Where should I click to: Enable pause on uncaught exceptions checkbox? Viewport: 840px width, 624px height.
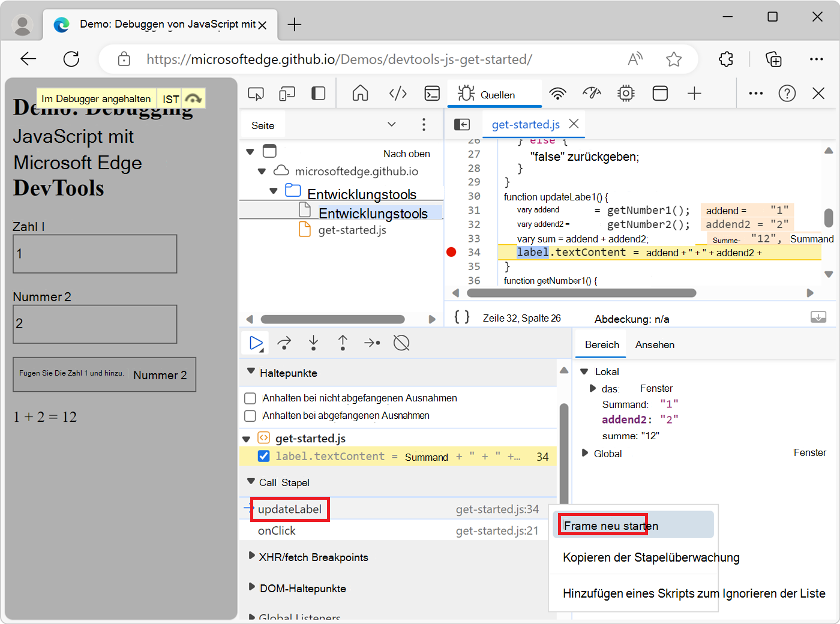251,398
